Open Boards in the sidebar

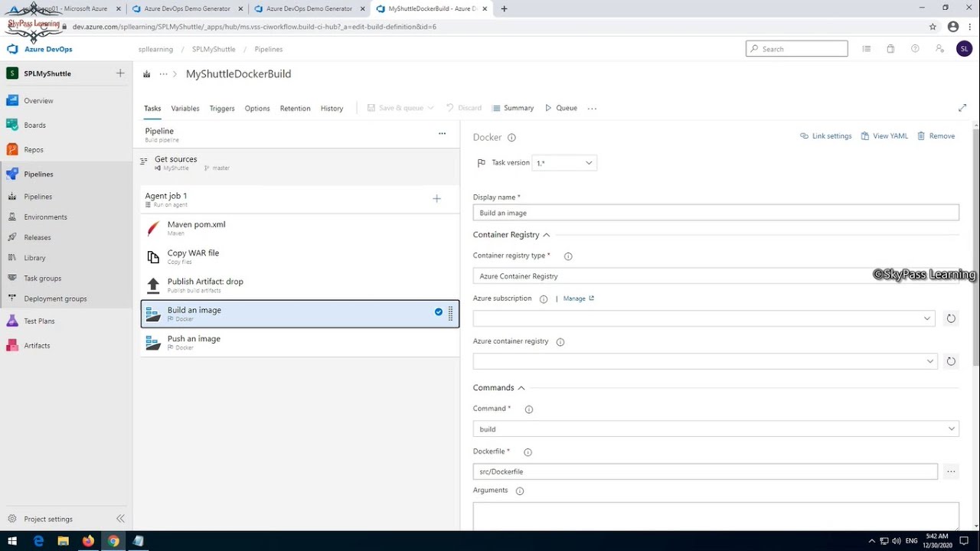34,125
